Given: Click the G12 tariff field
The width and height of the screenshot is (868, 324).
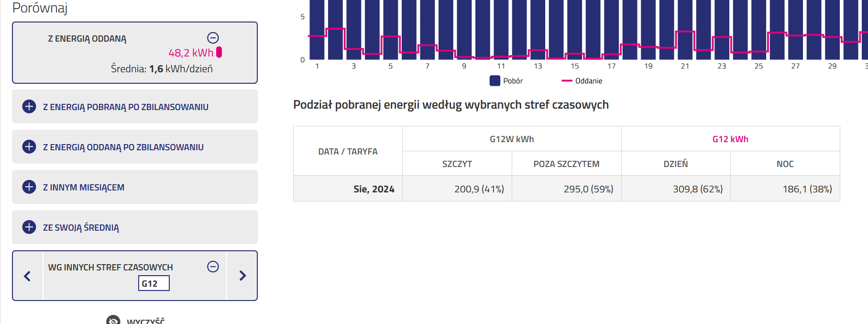Looking at the screenshot, I should click(154, 283).
